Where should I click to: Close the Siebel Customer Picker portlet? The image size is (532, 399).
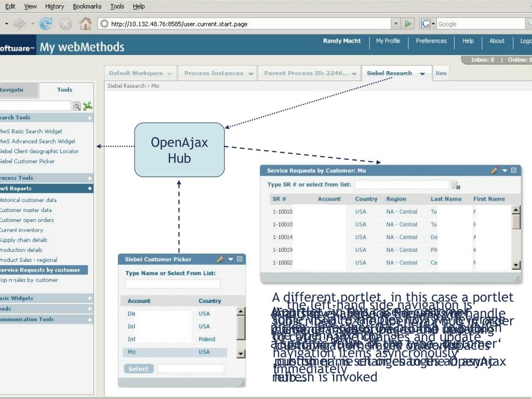[240, 259]
